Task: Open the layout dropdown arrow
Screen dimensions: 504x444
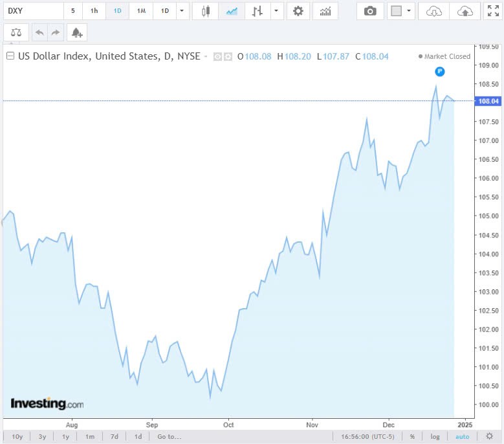Action: [409, 11]
